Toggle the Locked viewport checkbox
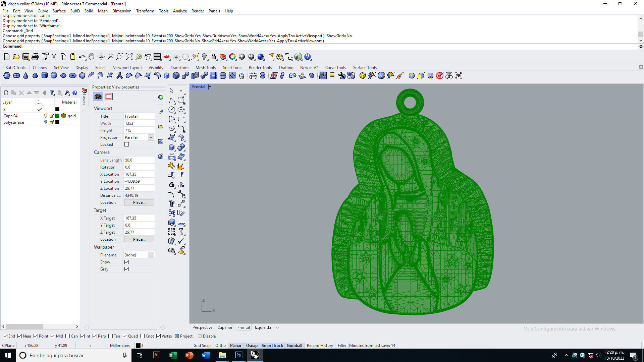644x362 pixels. tap(126, 144)
